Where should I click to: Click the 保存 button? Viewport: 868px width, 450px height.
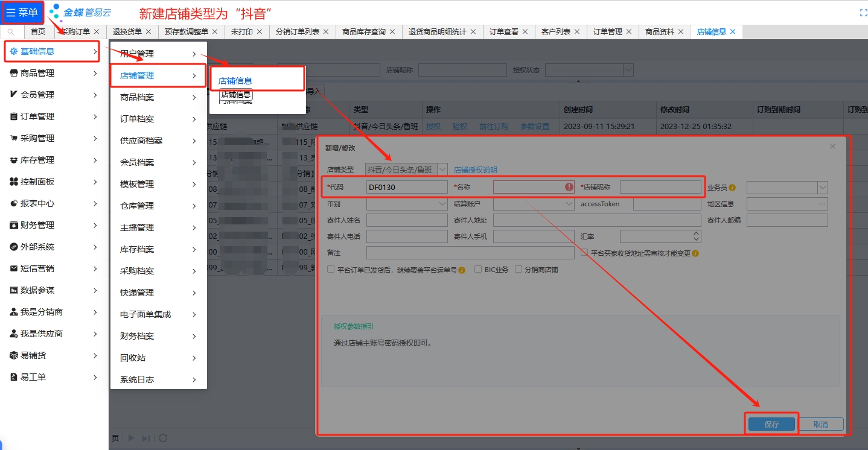tap(771, 424)
